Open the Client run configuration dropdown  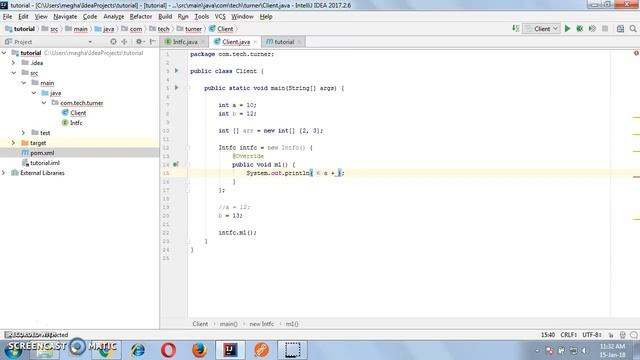point(542,29)
